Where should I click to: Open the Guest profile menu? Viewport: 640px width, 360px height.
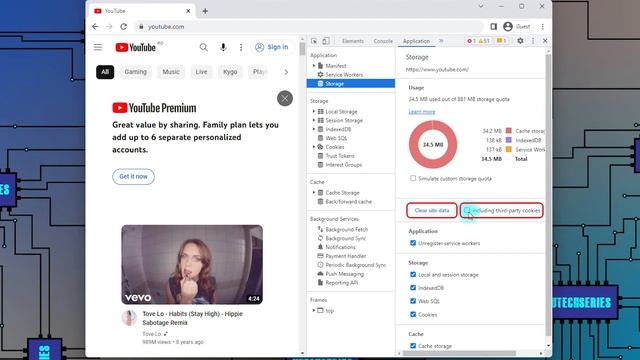click(x=517, y=27)
